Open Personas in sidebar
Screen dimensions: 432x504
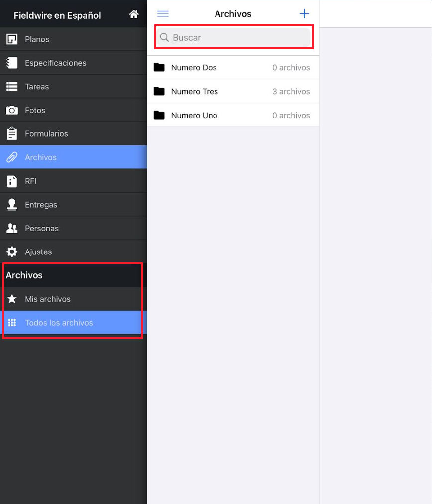point(74,228)
